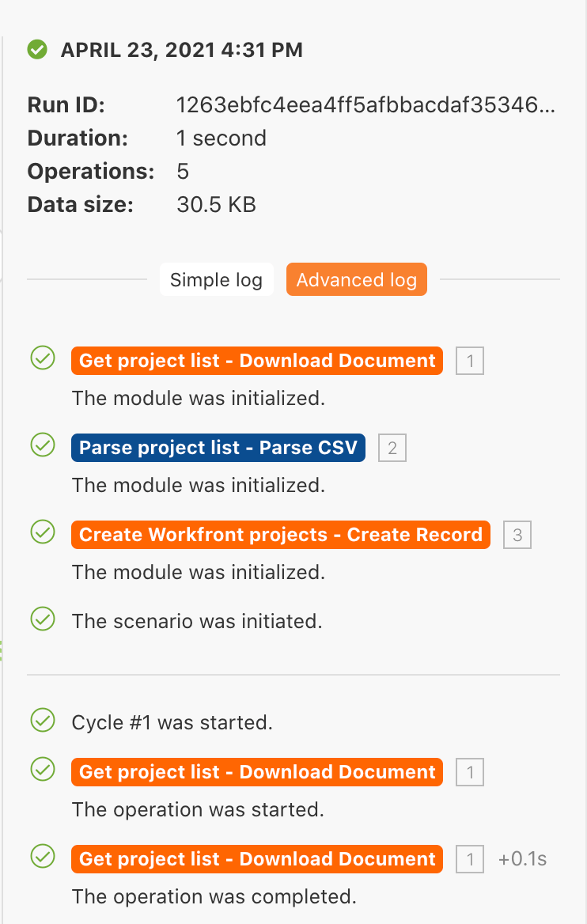Image resolution: width=587 pixels, height=924 pixels.
Task: Click the +0.1s timing label
Action: click(522, 859)
